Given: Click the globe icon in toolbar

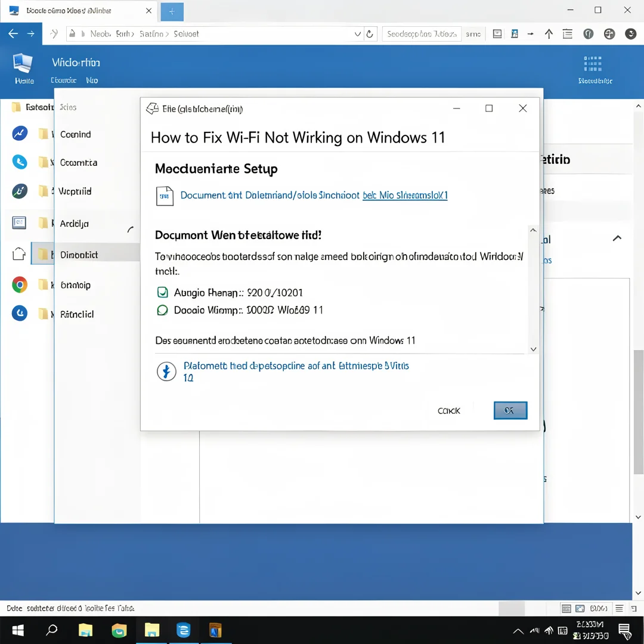Looking at the screenshot, I should (x=609, y=34).
